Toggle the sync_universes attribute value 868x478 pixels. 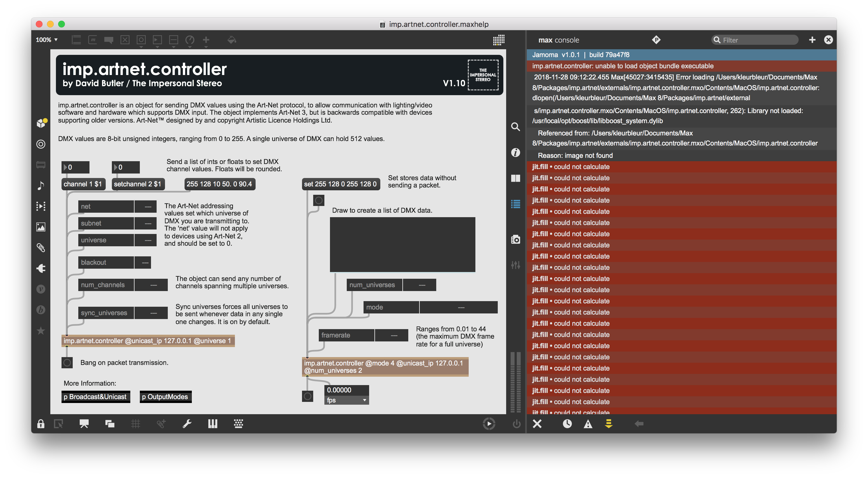tap(151, 313)
